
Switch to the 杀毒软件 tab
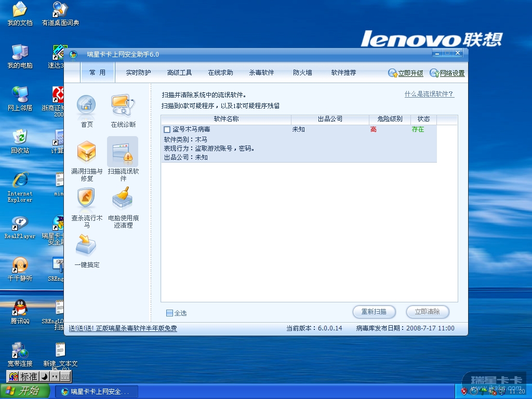(261, 73)
